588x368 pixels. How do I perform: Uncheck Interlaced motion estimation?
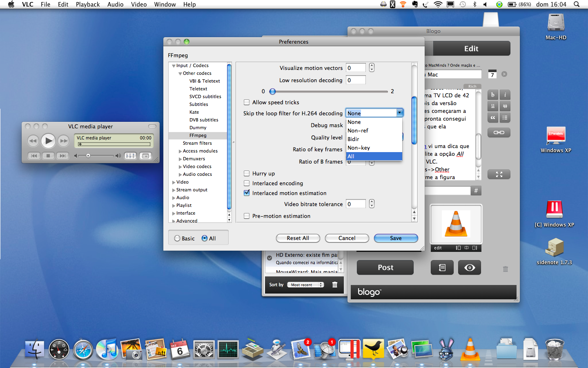pos(247,193)
